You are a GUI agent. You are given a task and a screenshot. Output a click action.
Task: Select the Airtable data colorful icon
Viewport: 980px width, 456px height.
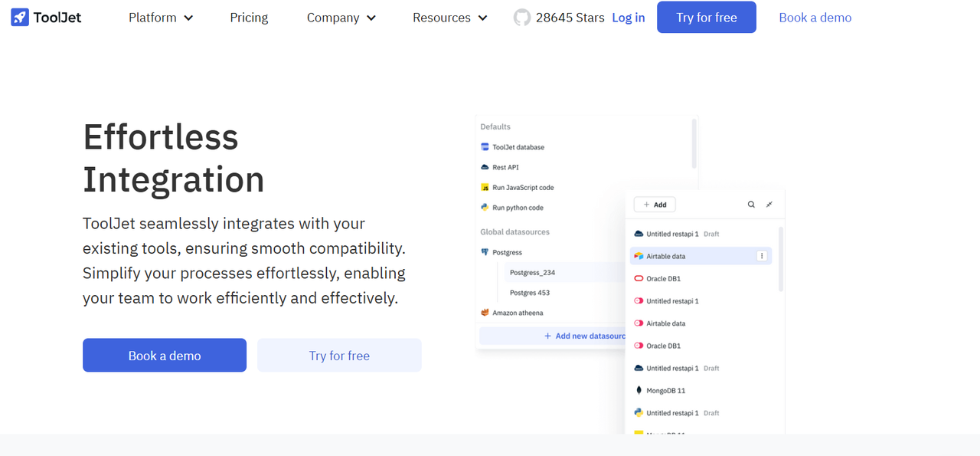(639, 255)
